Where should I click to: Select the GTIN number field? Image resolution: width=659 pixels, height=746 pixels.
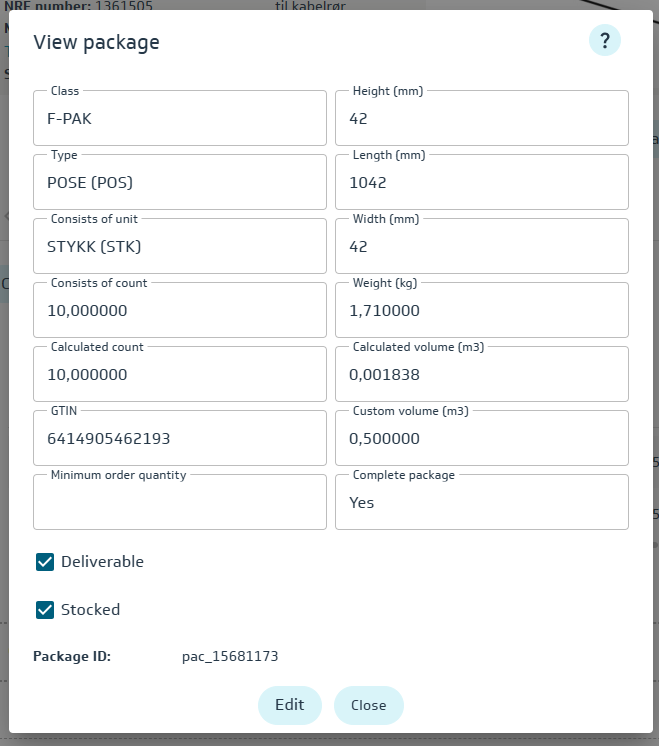180,439
